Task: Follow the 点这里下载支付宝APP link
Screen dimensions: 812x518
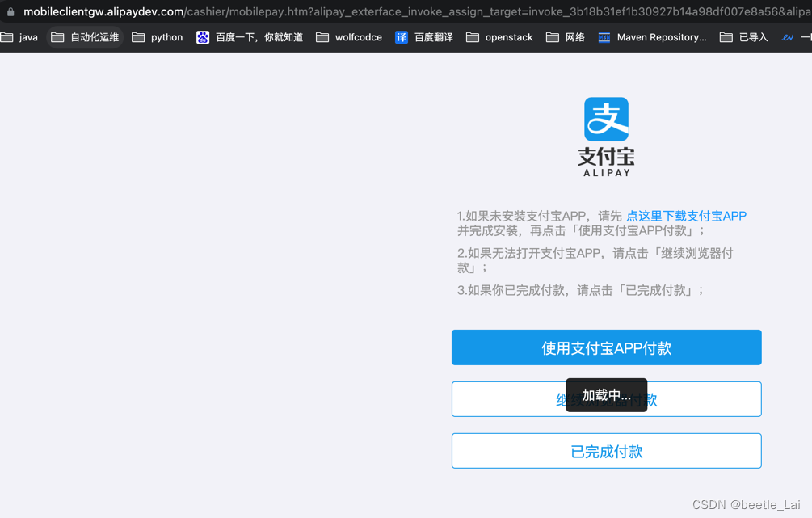Action: 686,216
